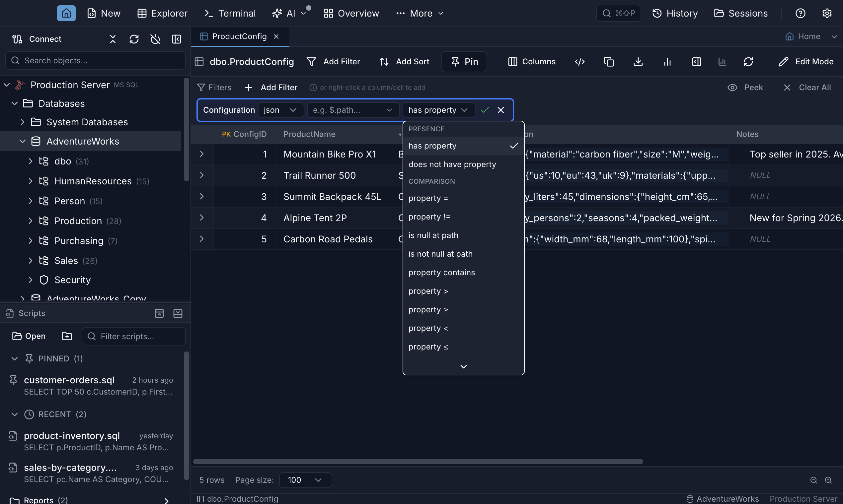Expand the More menu
This screenshot has height=504, width=843.
pos(420,13)
